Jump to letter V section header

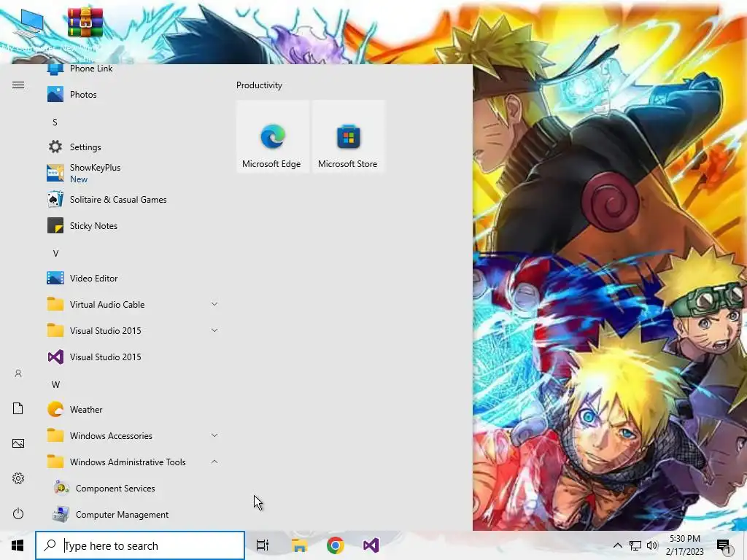pos(55,253)
